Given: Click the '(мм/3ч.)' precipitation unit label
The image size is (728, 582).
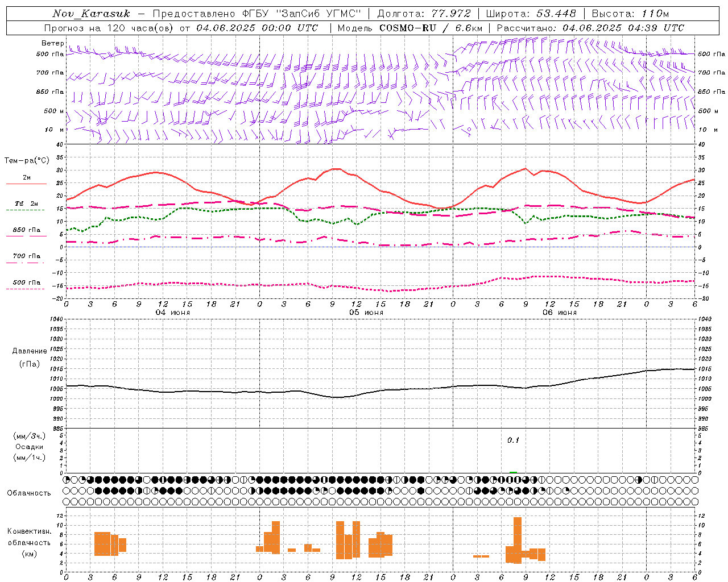Looking at the screenshot, I should [30, 436].
